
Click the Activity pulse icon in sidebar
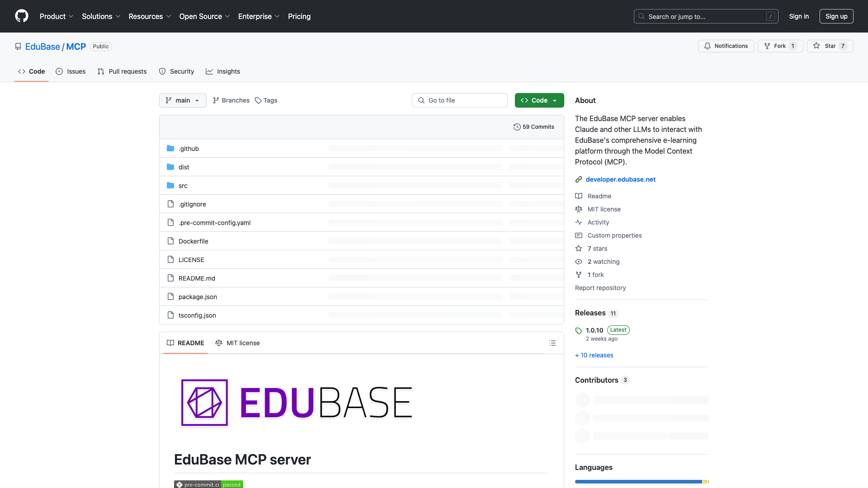pyautogui.click(x=579, y=222)
